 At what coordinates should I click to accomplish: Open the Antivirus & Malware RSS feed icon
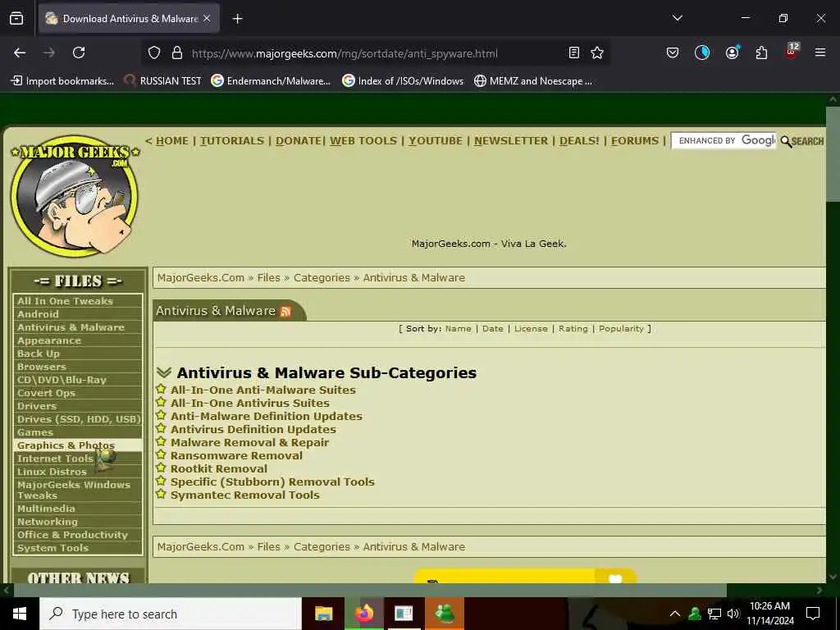(x=285, y=312)
